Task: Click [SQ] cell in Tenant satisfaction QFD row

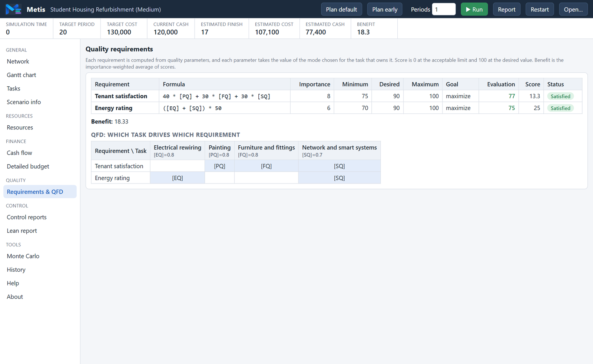Action: click(x=339, y=166)
